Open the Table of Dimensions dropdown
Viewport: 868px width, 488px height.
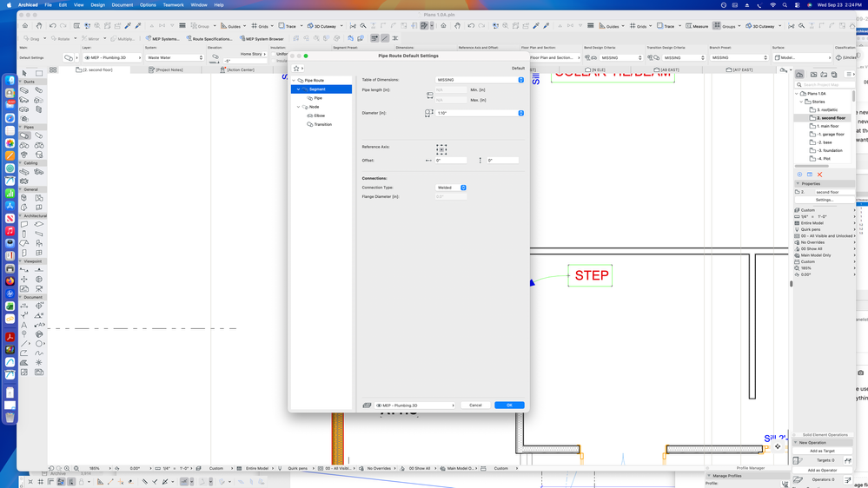coord(480,80)
